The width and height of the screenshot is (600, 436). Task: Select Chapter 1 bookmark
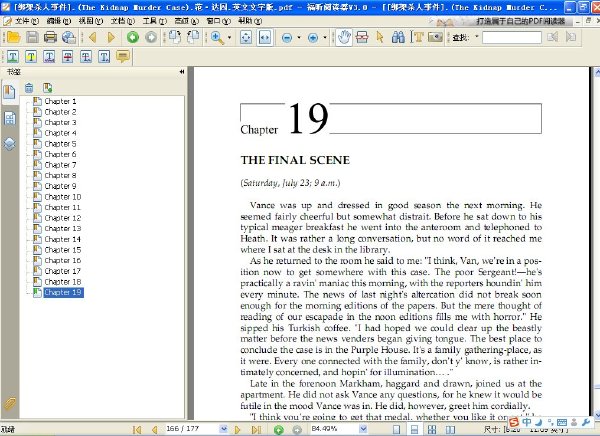(x=60, y=101)
